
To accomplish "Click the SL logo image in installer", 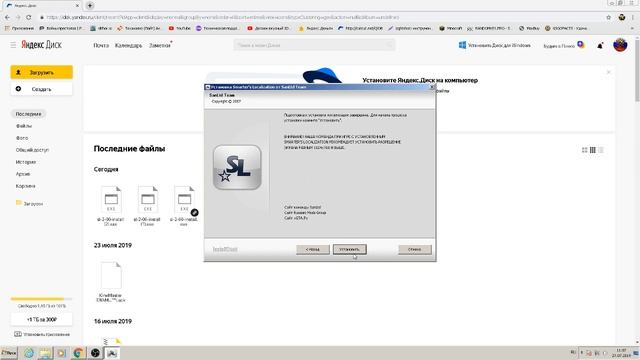I will tap(237, 167).
